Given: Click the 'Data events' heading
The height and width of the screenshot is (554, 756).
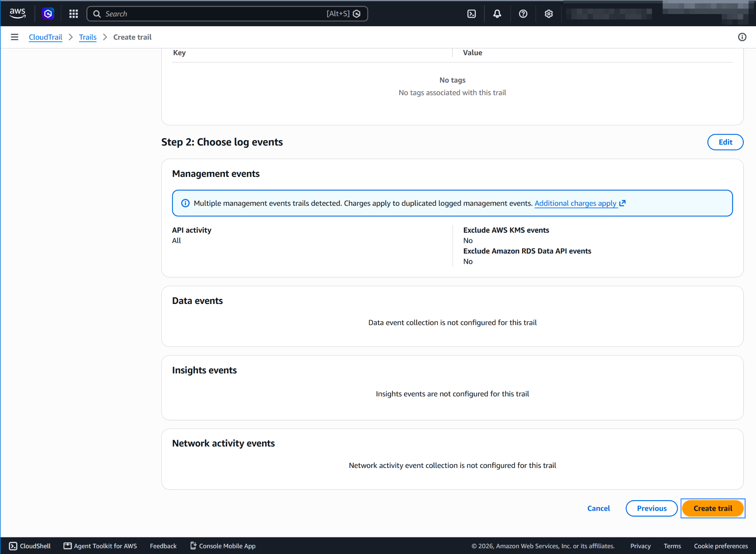Looking at the screenshot, I should [197, 301].
